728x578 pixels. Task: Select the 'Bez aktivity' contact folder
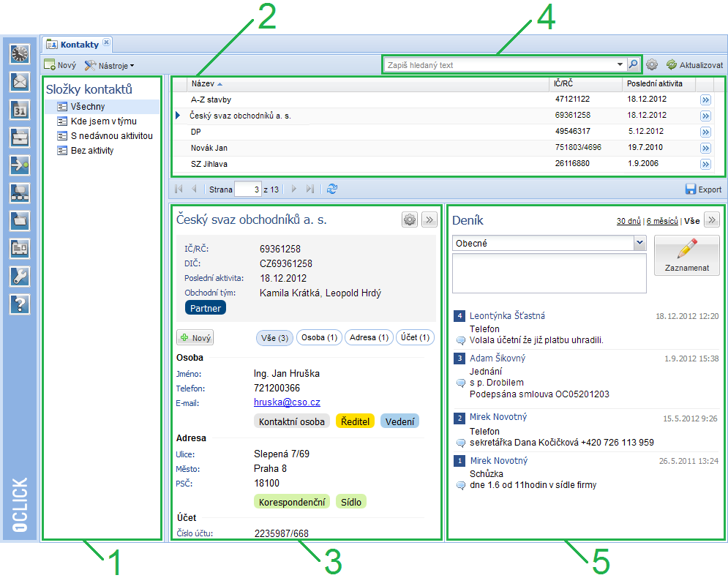(x=92, y=151)
